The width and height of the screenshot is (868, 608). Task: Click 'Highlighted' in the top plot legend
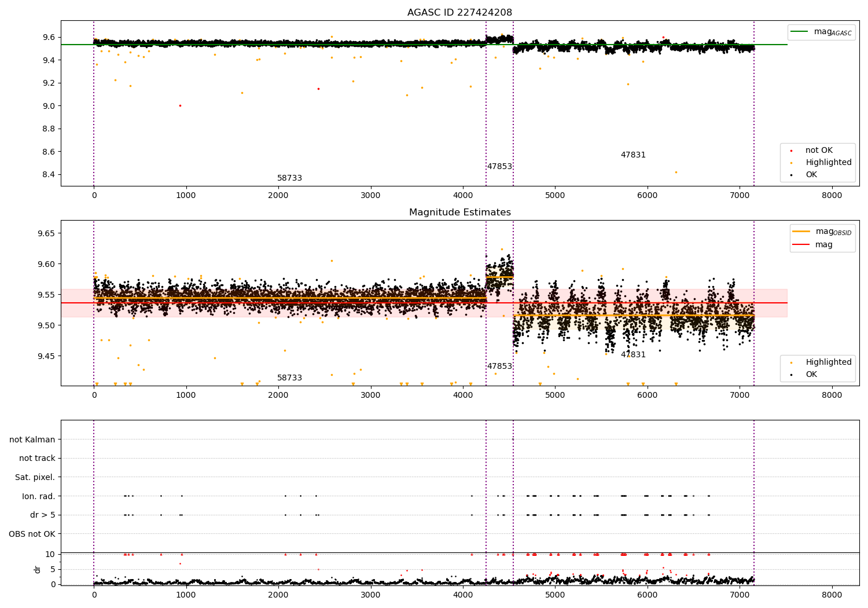click(829, 163)
